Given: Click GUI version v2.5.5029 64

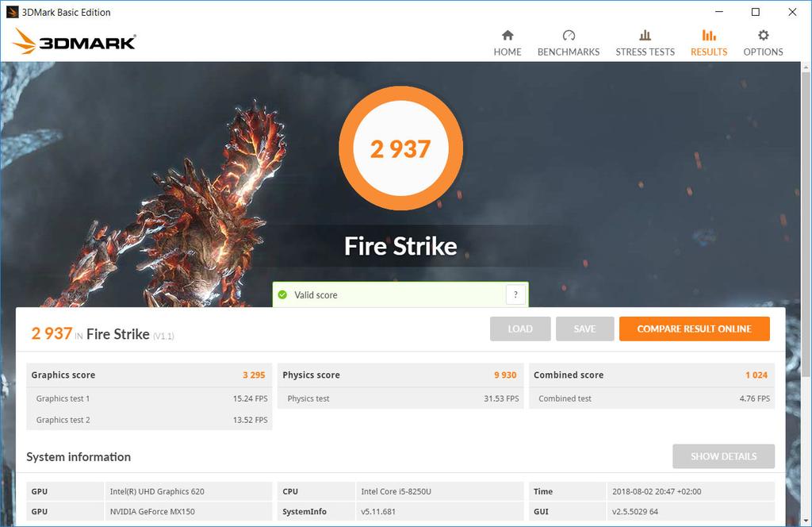Looking at the screenshot, I should click(691, 511).
